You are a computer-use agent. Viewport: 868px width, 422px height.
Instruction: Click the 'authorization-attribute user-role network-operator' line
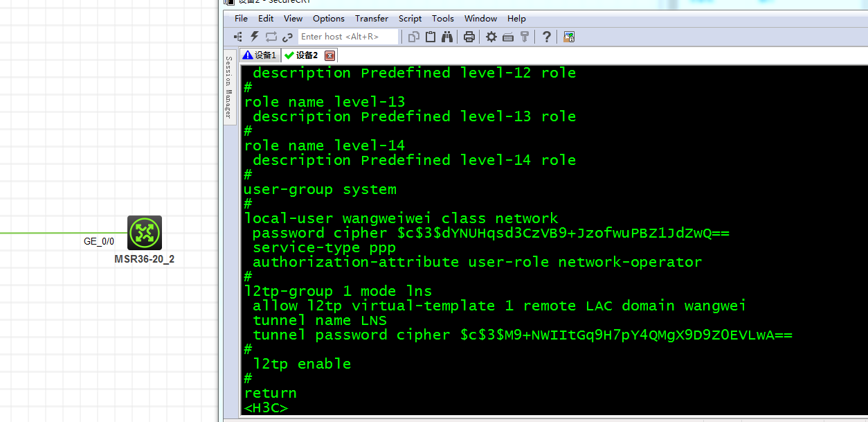pos(477,262)
